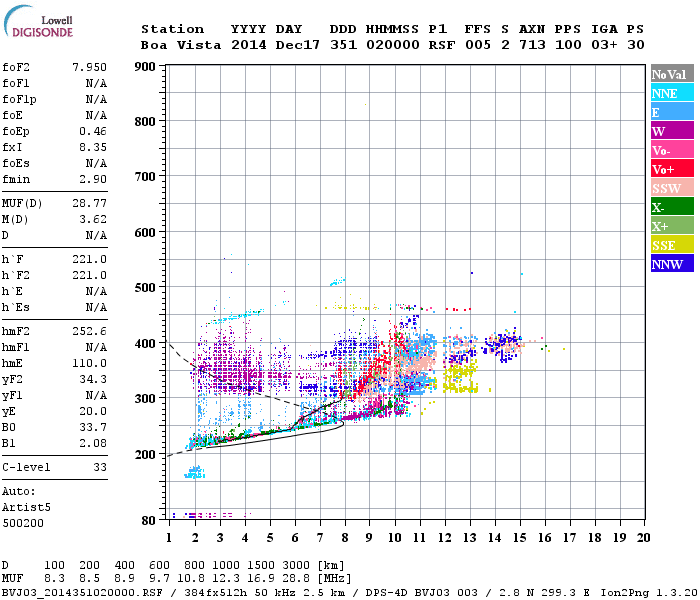This screenshot has width=700, height=600.
Task: Click the yE value 20.0
Action: coord(93,412)
